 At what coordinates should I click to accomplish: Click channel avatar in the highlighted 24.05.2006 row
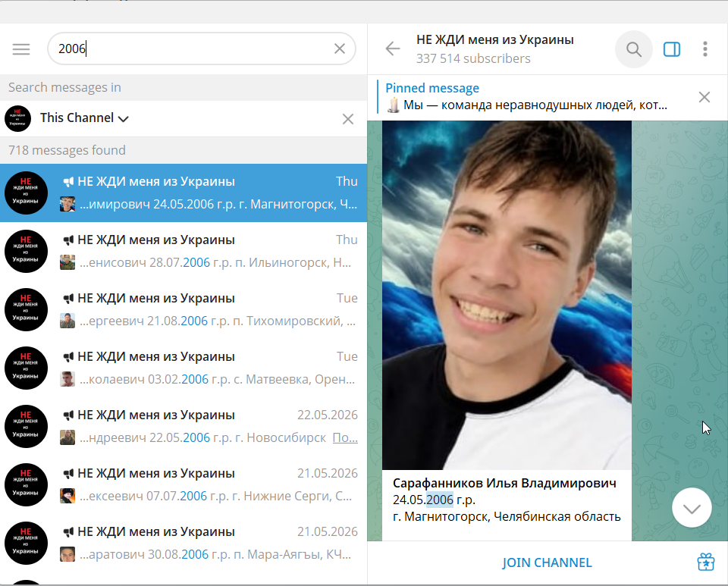26,193
